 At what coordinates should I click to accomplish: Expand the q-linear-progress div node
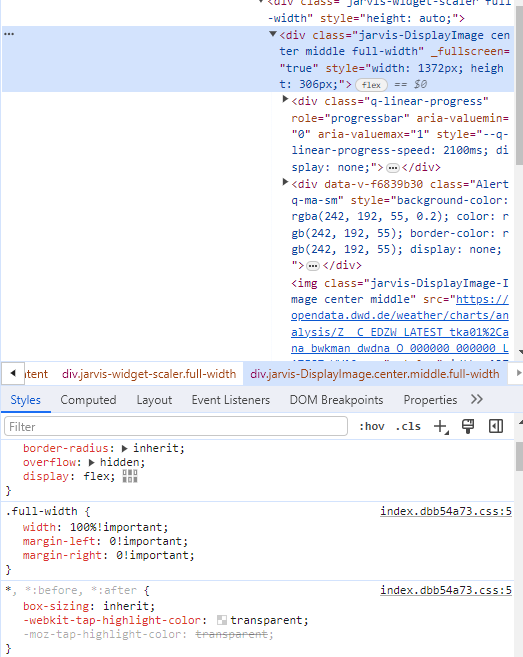pyautogui.click(x=285, y=99)
